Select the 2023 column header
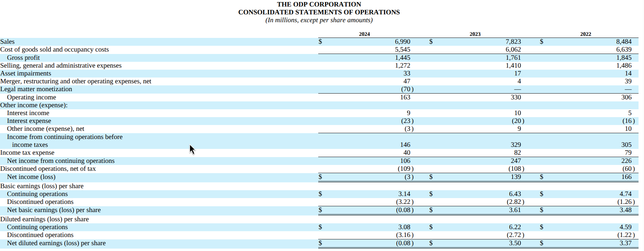Image resolution: width=644 pixels, height=251 pixels. [x=475, y=34]
